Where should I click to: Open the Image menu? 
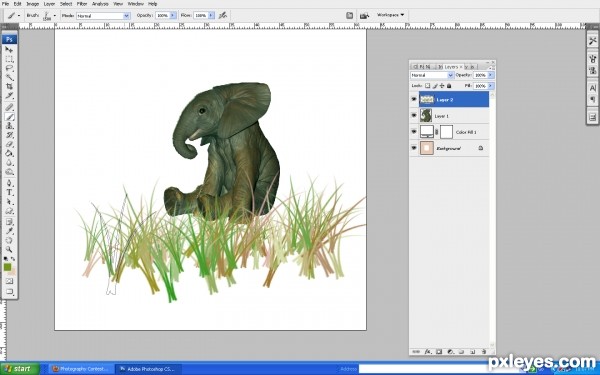click(33, 4)
